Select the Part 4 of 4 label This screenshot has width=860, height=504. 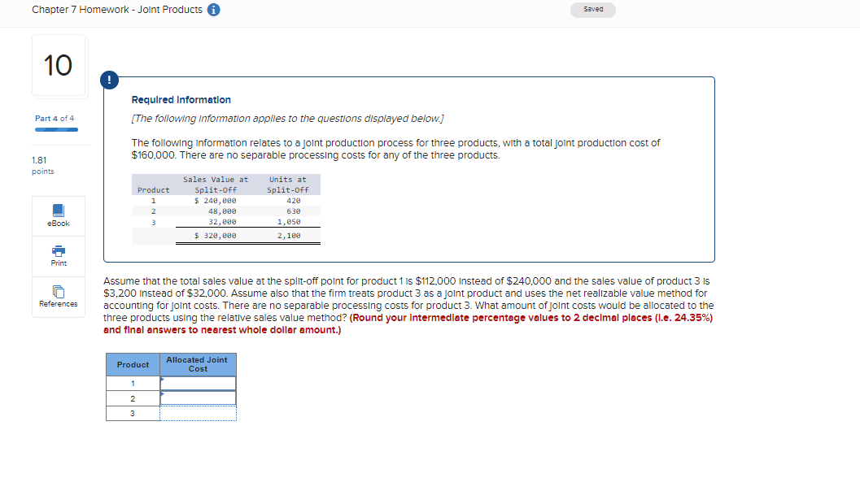pos(55,119)
